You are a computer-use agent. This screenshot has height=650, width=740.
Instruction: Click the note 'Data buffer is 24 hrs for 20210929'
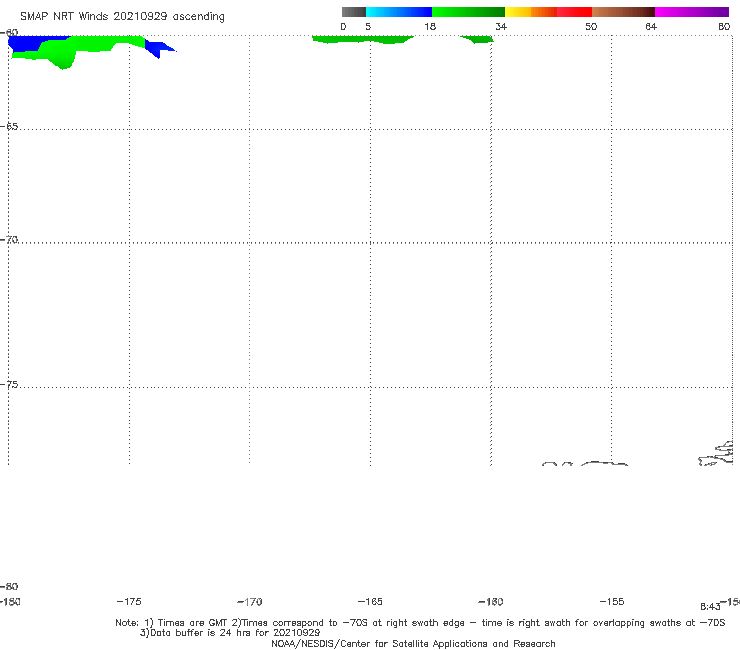click(x=230, y=633)
